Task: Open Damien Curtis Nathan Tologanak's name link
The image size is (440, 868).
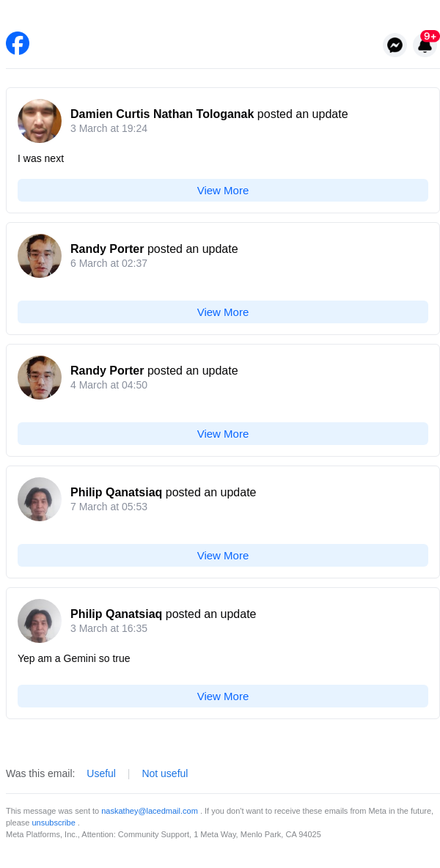Action: (162, 114)
